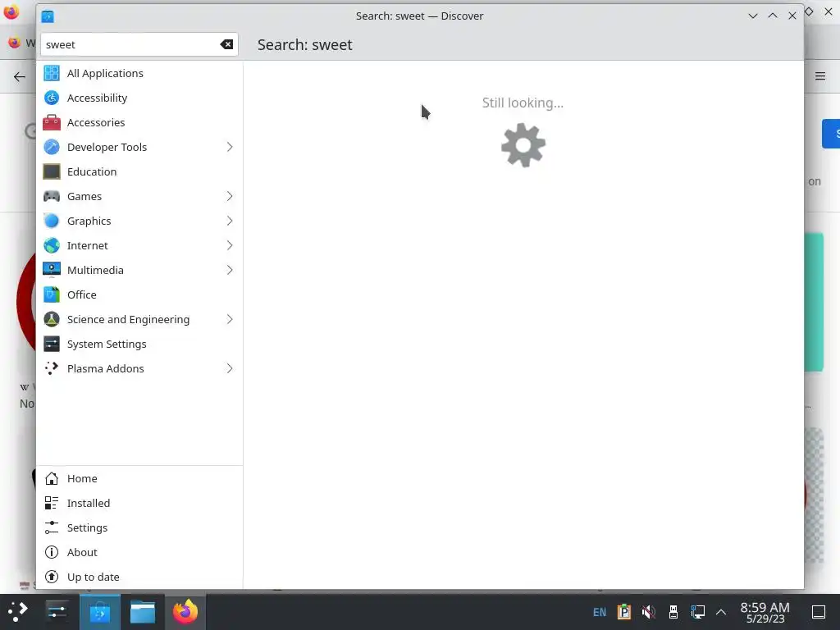Screen dimensions: 840x630
Task: Open the Home page icon
Action: [x=52, y=479]
